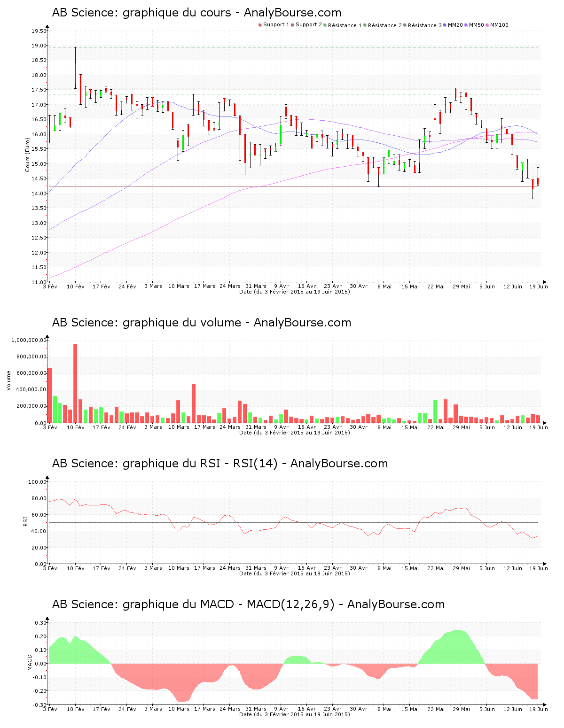The image size is (564, 728).
Task: Click the '3 Mars' date on RSI chart
Action: pos(153,568)
